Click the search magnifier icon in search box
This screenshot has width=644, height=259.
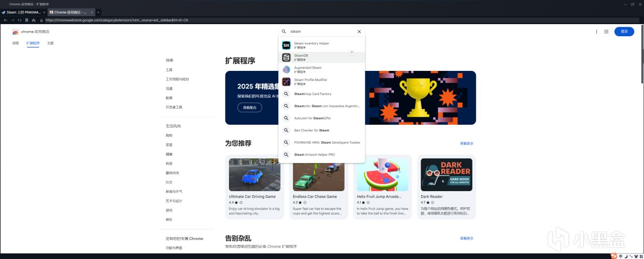click(284, 31)
